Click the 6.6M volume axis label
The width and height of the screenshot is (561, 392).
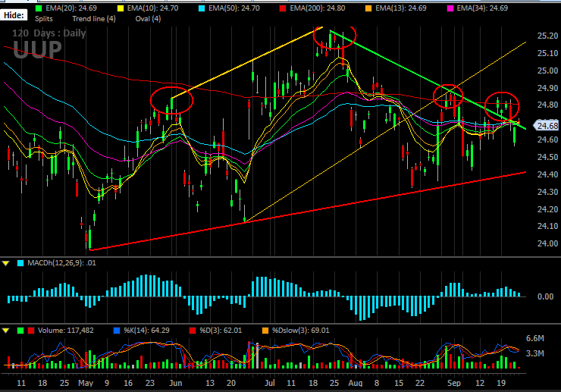535,338
